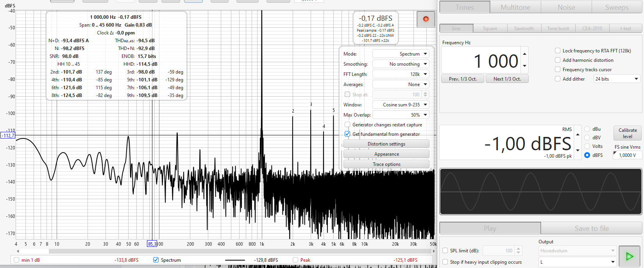Click the Save to file tab
644x268 pixels.
point(592,228)
